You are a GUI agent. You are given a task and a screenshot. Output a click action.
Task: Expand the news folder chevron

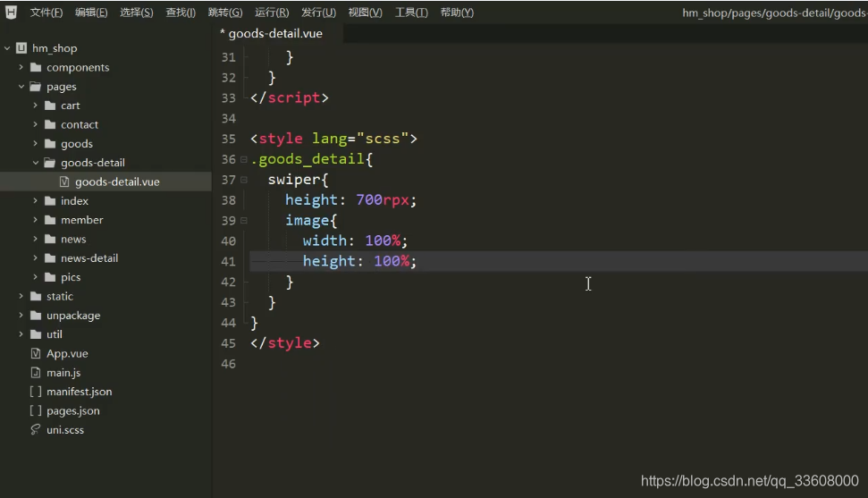pyautogui.click(x=36, y=239)
